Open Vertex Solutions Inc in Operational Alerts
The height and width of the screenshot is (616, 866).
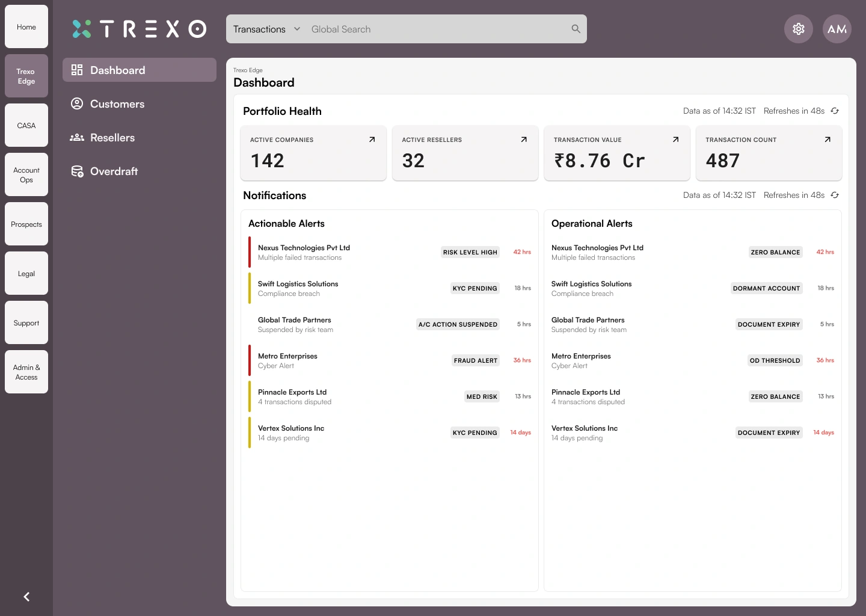coord(693,433)
